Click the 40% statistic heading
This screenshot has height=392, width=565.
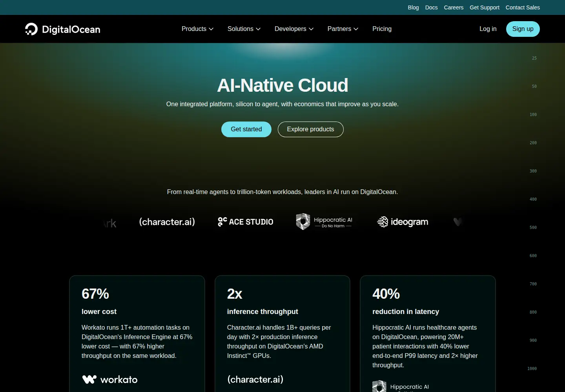(x=386, y=294)
